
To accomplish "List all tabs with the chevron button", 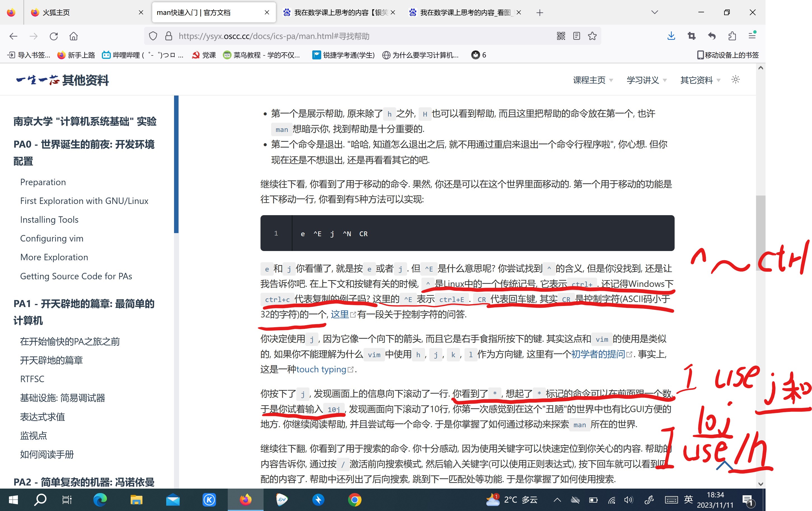I will click(654, 13).
